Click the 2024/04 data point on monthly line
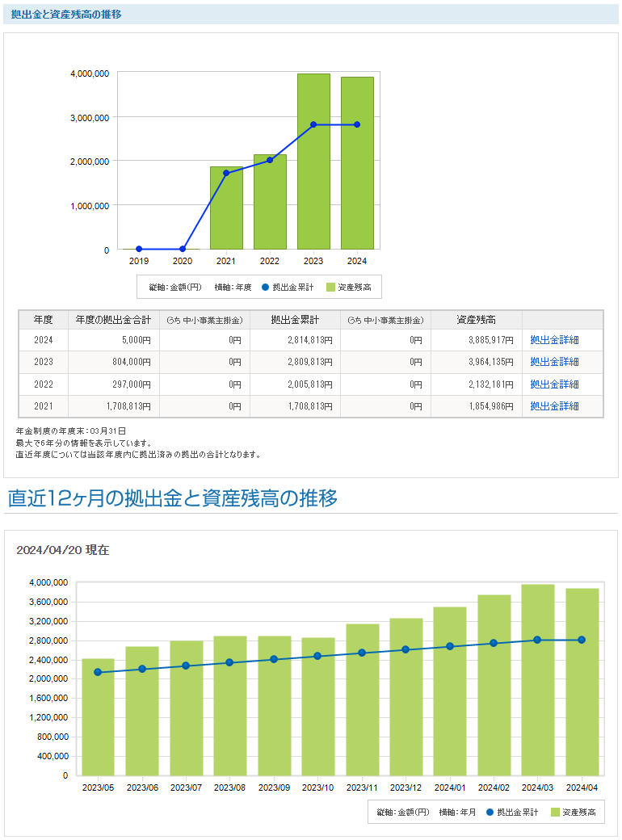The width and height of the screenshot is (622, 840). point(582,640)
